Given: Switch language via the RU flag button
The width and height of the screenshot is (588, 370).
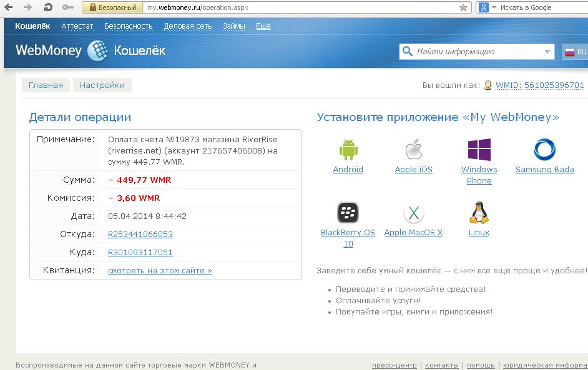Looking at the screenshot, I should (x=576, y=52).
